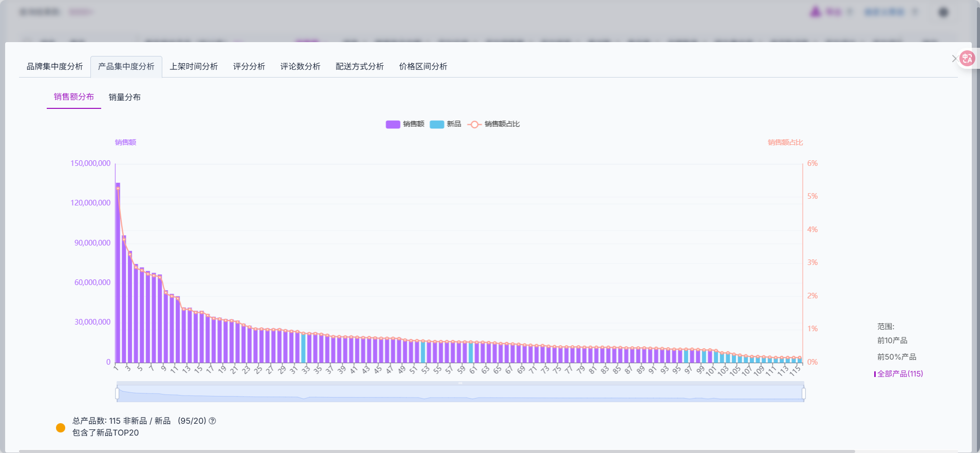Toggle 销售额 series via purple legend swatch

point(392,124)
